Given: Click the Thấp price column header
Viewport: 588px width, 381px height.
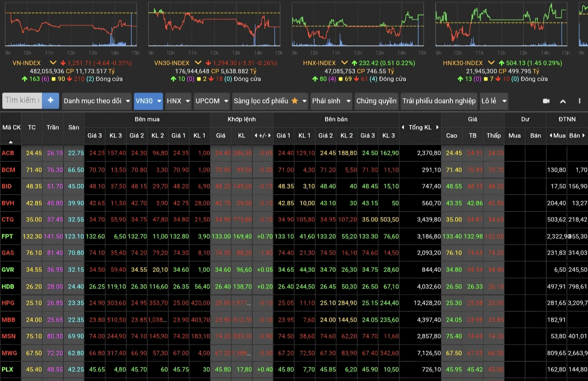Looking at the screenshot, I should [x=494, y=135].
